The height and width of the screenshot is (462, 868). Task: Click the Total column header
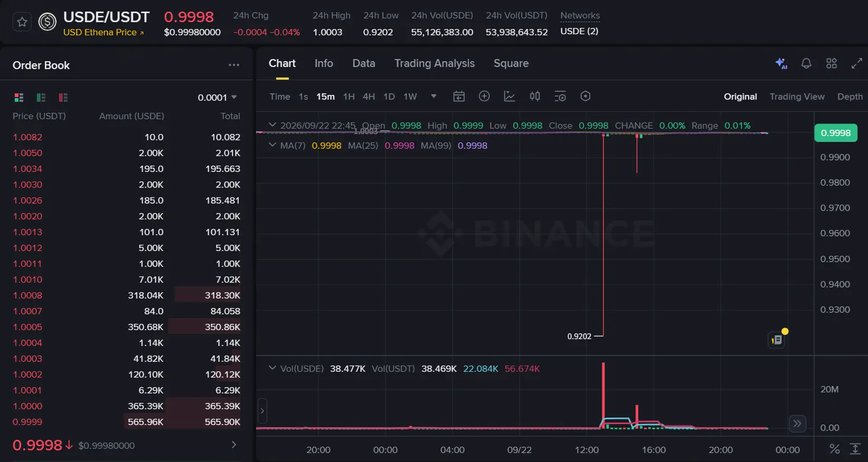coord(230,116)
